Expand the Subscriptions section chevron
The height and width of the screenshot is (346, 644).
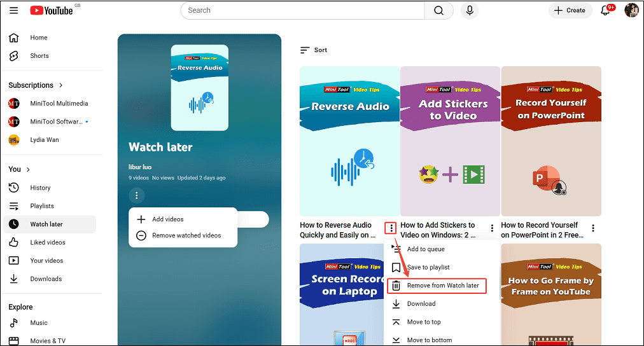[61, 85]
